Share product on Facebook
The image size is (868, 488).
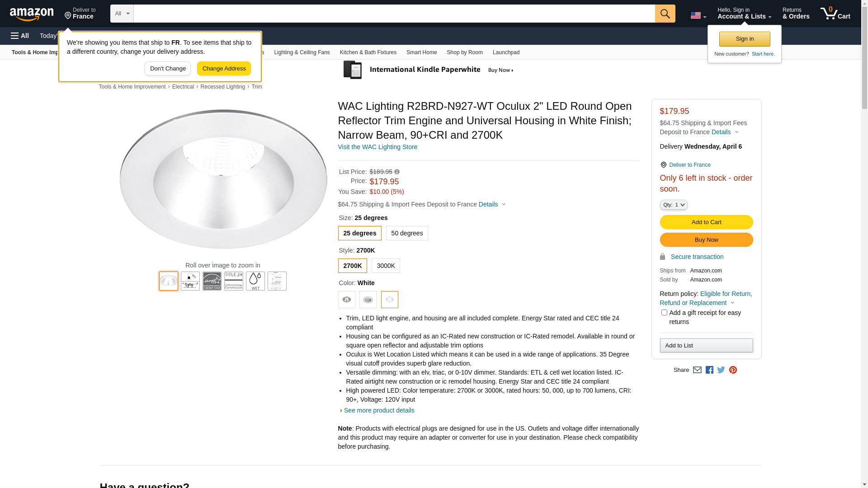pos(709,370)
